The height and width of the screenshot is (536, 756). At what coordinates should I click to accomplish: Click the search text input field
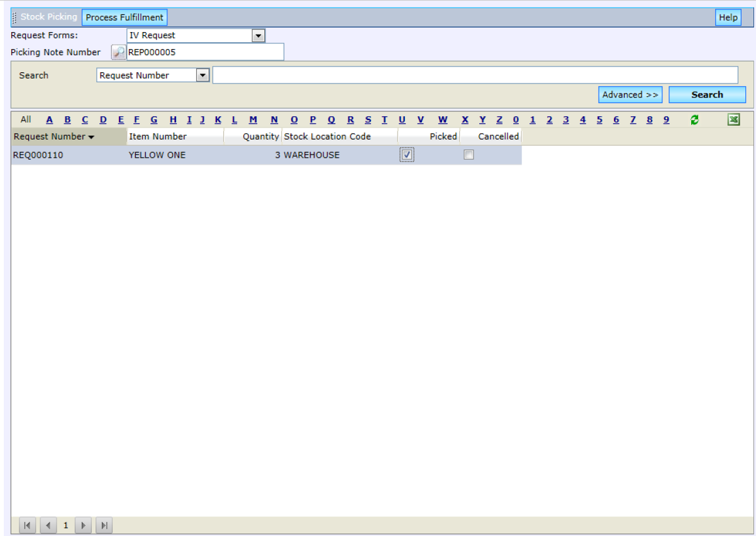(475, 75)
